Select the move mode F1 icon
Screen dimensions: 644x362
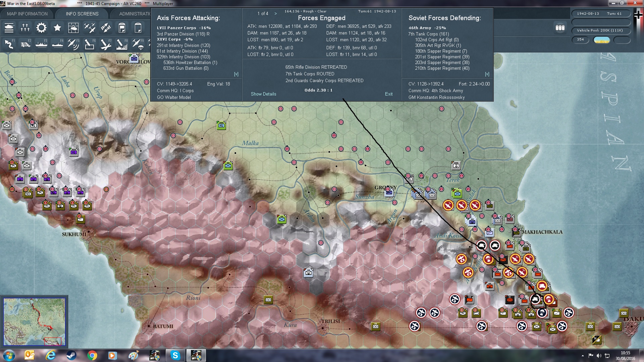[9, 44]
